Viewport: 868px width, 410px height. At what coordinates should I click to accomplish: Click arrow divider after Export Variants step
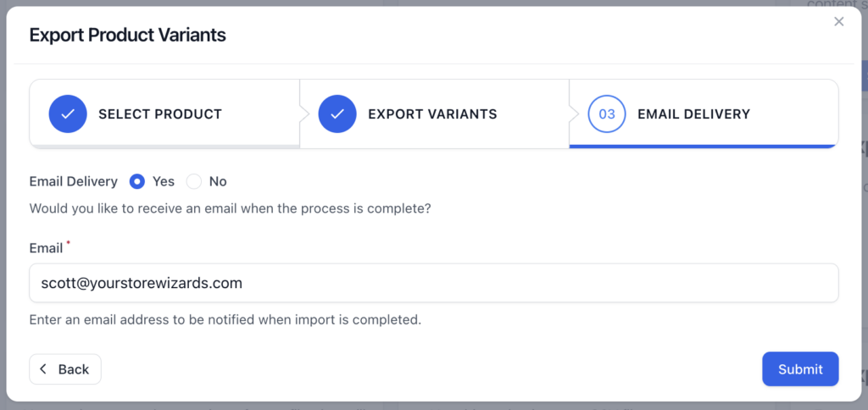[x=574, y=114]
